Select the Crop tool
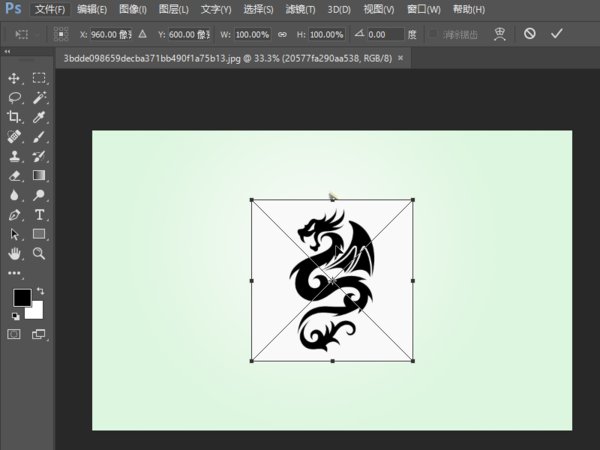 [x=14, y=117]
